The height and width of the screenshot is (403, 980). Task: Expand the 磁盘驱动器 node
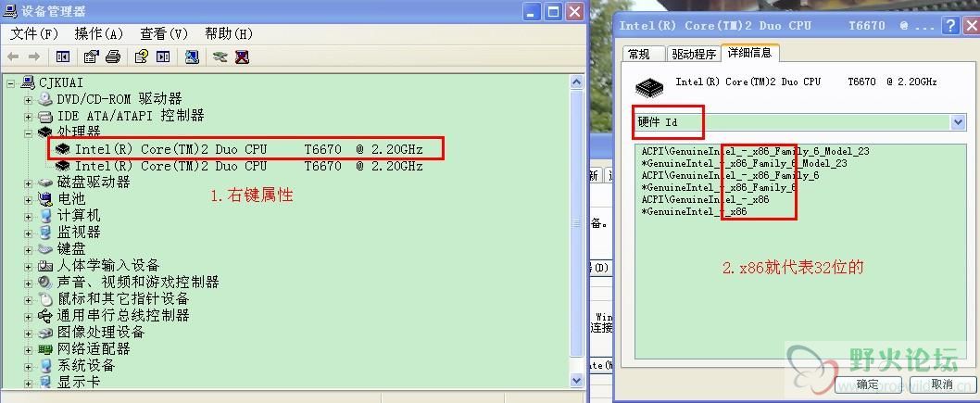pos(28,183)
